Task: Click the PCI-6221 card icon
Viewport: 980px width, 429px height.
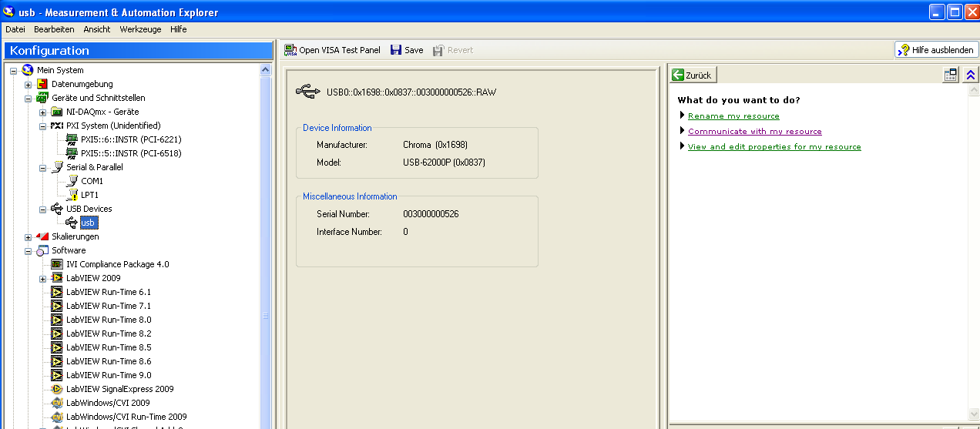Action: pos(72,139)
